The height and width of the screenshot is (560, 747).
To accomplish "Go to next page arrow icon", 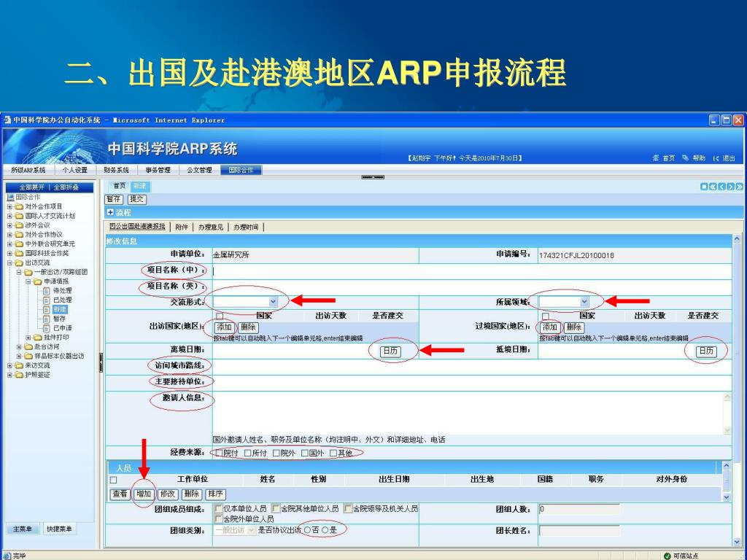I will tap(730, 187).
